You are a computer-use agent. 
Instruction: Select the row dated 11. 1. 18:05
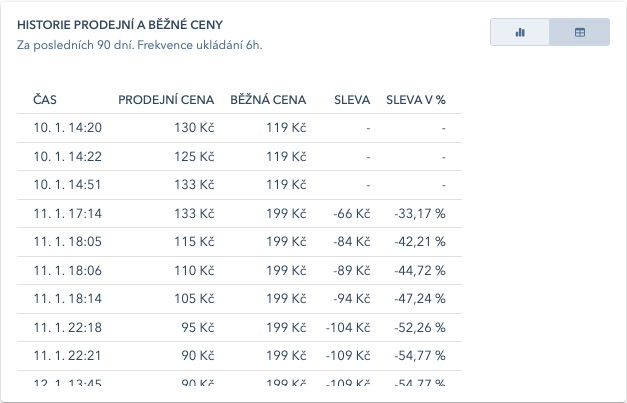point(239,242)
